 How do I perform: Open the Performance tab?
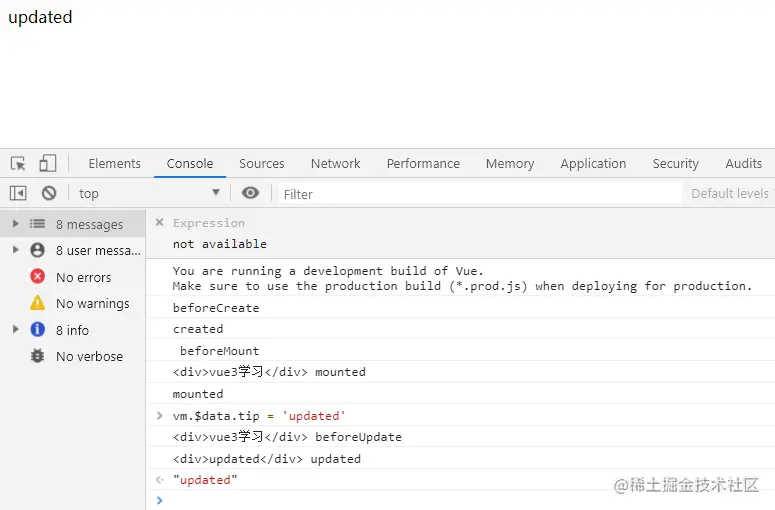pos(423,163)
